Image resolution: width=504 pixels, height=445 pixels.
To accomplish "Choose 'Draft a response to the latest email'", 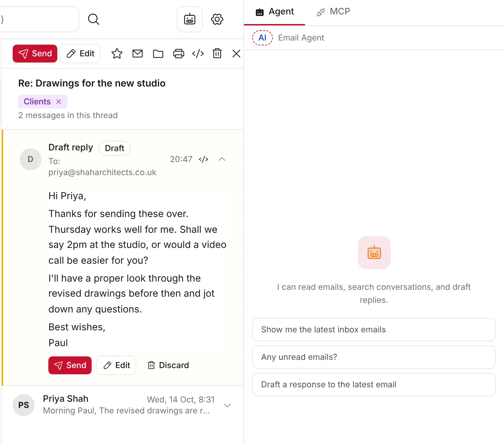I will [x=374, y=385].
